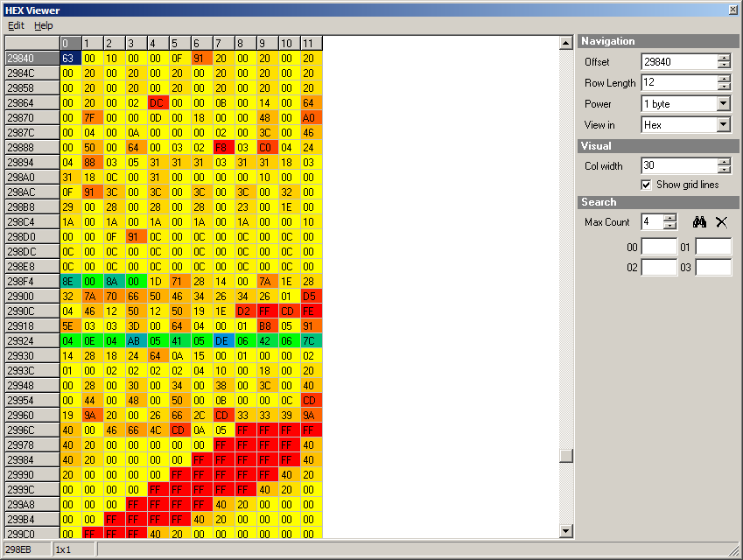Select cell 7F in row 29870
This screenshot has width=743, height=560.
pyautogui.click(x=93, y=117)
